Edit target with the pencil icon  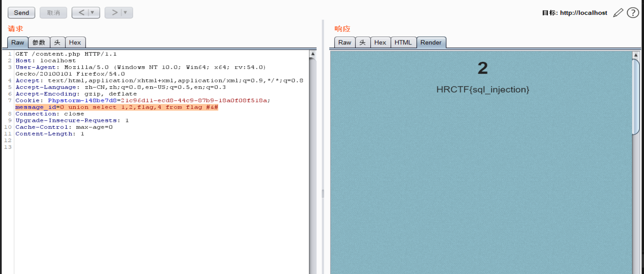click(618, 13)
